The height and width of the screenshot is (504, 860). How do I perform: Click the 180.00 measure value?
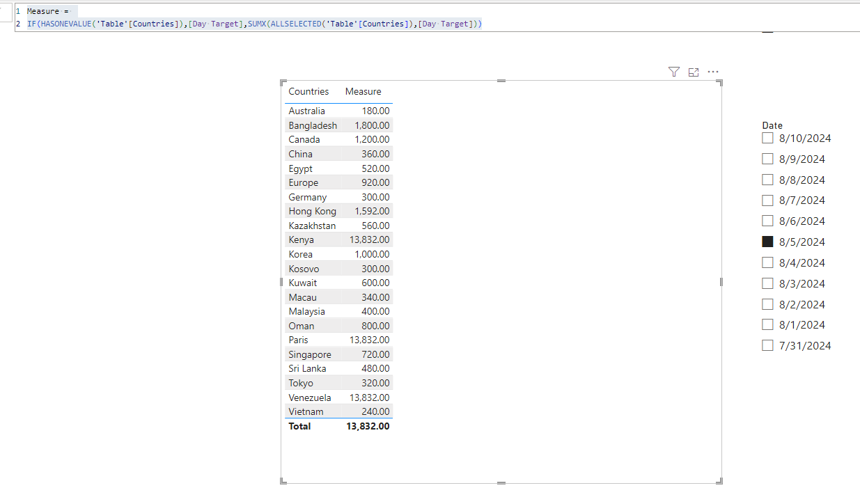[x=375, y=111]
